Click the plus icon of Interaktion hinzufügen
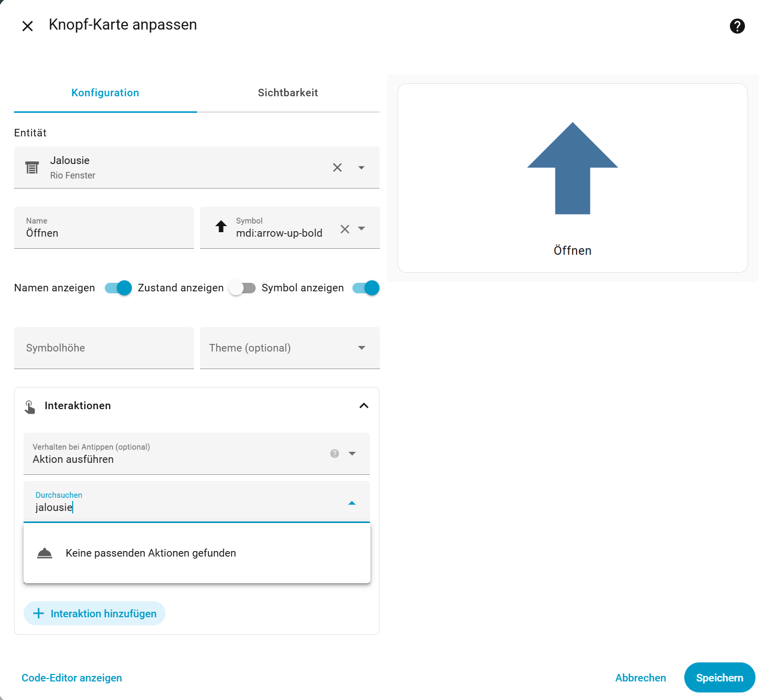 [x=39, y=613]
